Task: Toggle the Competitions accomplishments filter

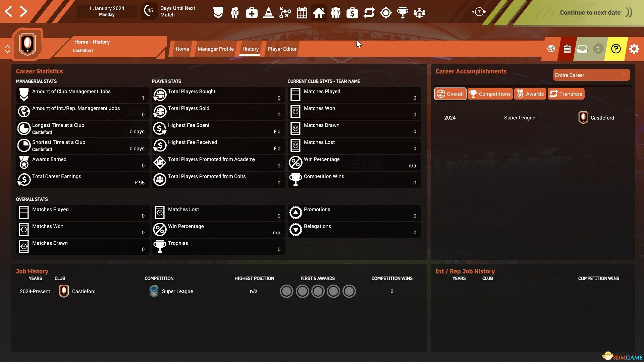Action: pos(490,94)
